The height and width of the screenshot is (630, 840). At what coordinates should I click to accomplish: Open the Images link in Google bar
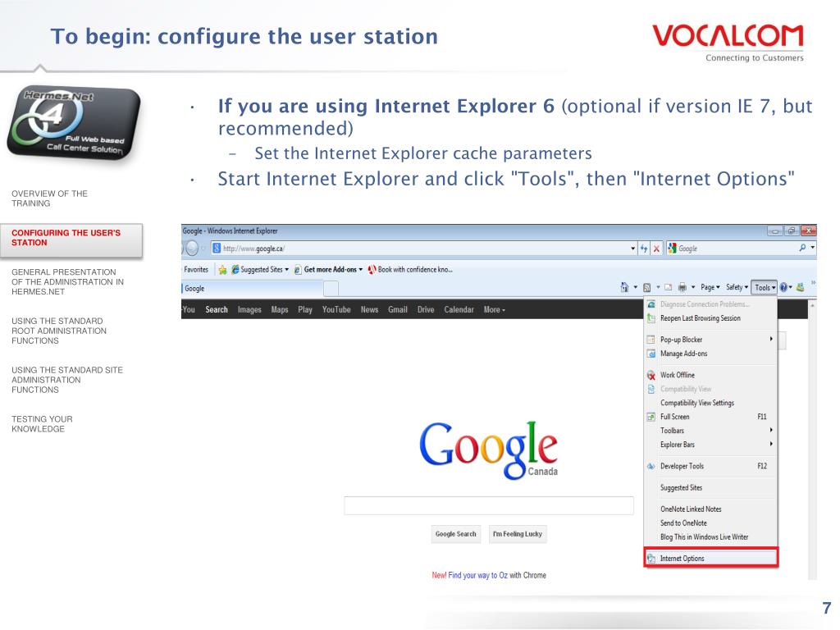coord(249,309)
